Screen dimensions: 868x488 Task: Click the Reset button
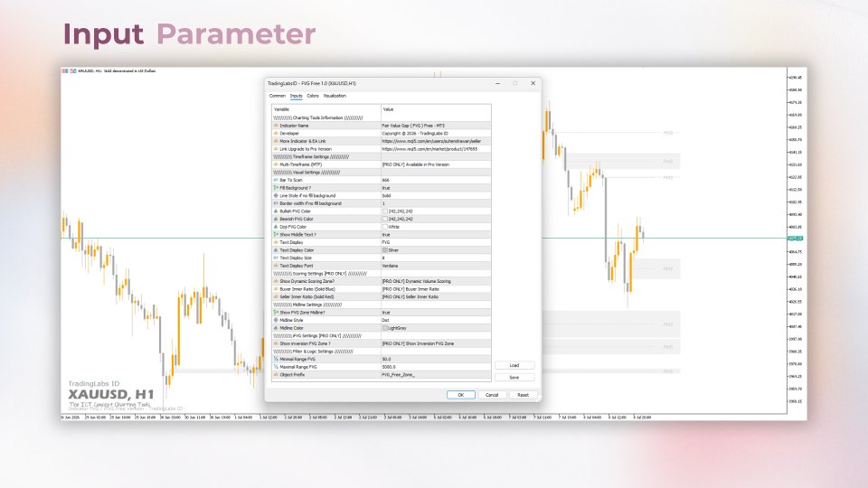pos(523,395)
